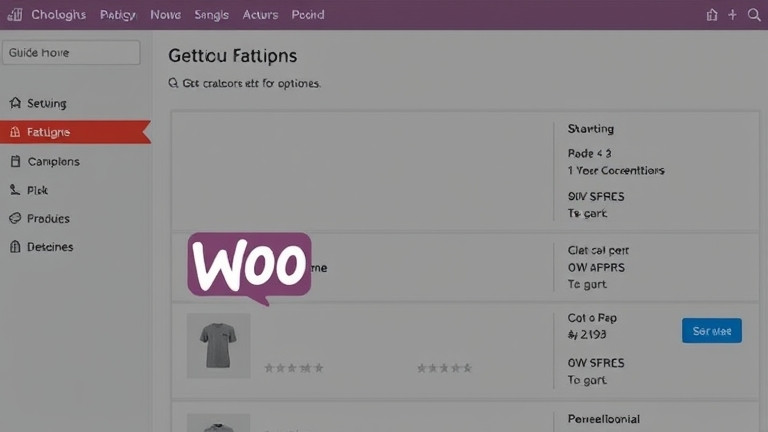Click the Starting text in first card
768x432 pixels.
pyautogui.click(x=591, y=129)
